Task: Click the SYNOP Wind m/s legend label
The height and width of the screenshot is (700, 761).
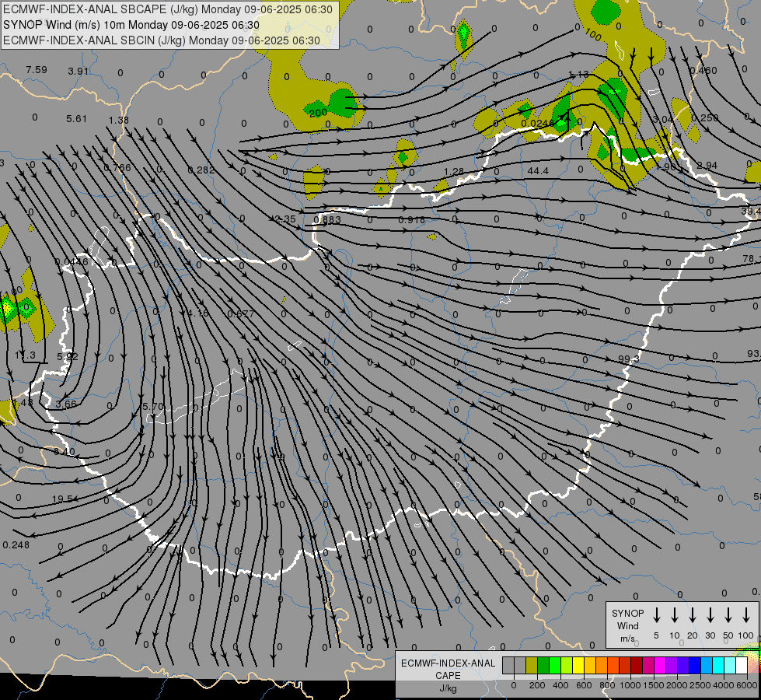Action: 627,625
